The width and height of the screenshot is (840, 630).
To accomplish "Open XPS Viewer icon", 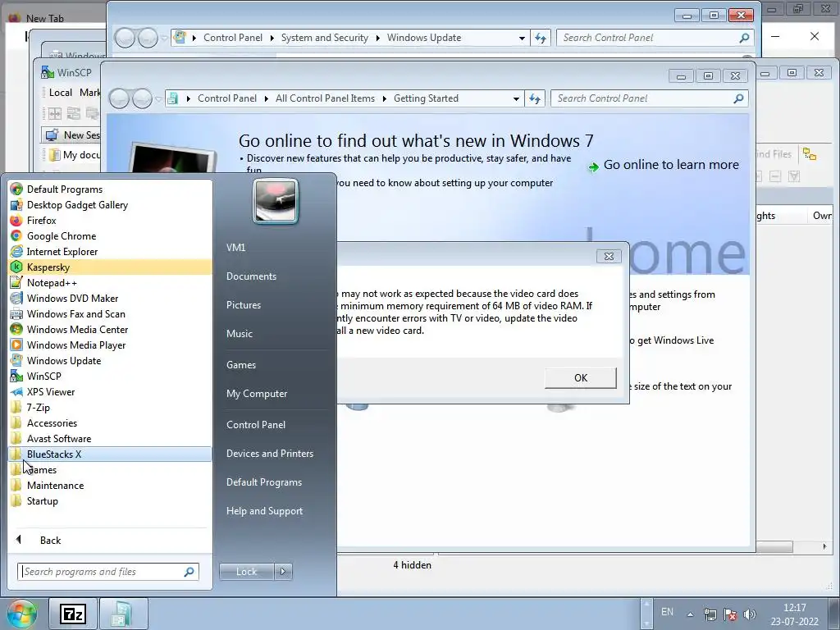I will (x=16, y=391).
